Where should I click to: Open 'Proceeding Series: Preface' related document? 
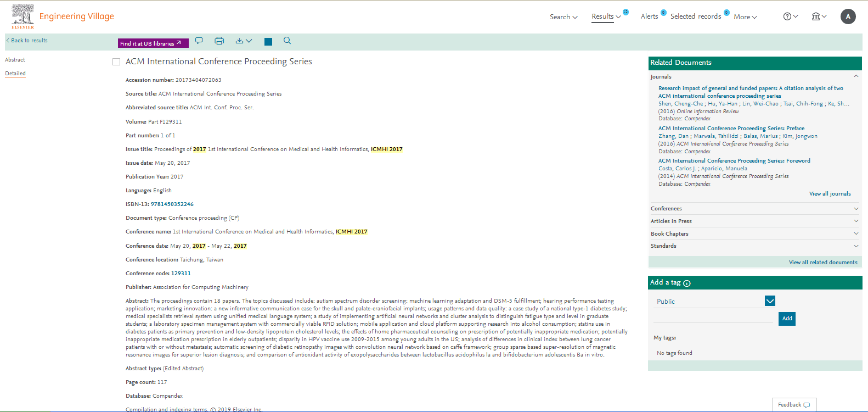(731, 129)
